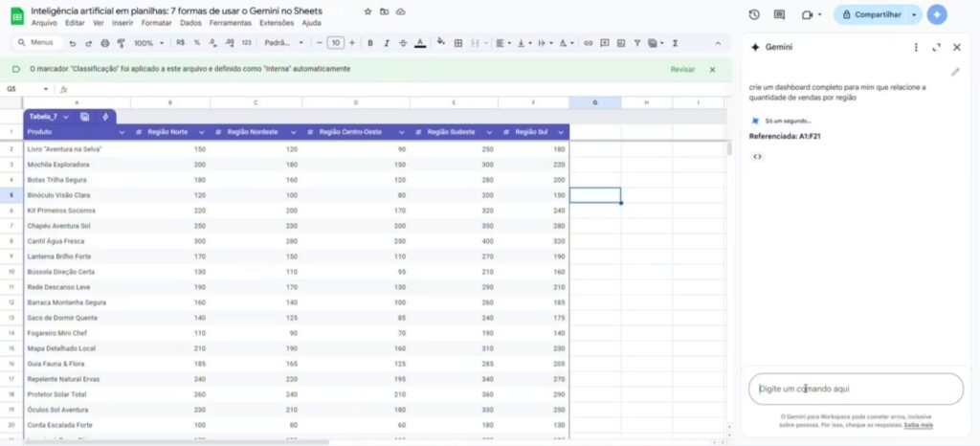The width and height of the screenshot is (980, 446).
Task: Decrease decimal places
Action: coord(213,43)
